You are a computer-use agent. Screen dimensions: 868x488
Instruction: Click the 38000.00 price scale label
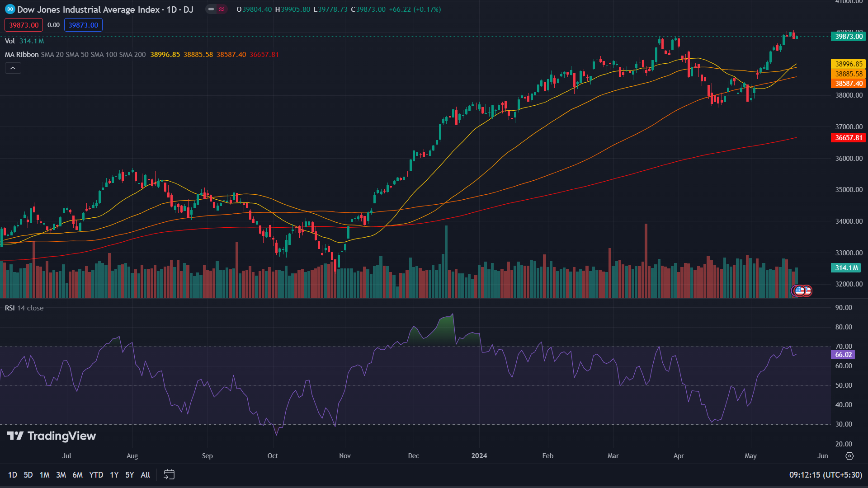[849, 95]
